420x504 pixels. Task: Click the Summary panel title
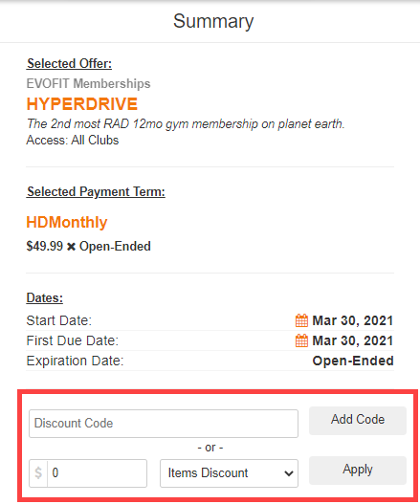(x=213, y=22)
